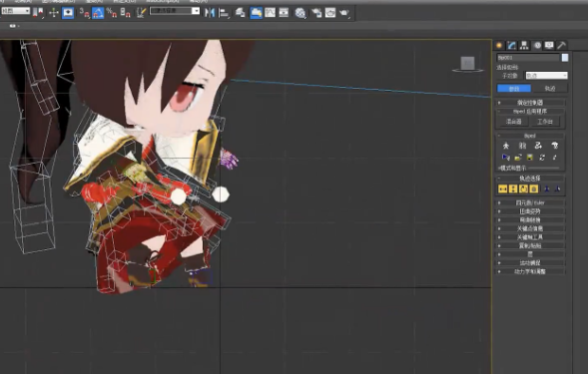
Task: Click the Lock COM Keying icon
Action: [x=534, y=188]
